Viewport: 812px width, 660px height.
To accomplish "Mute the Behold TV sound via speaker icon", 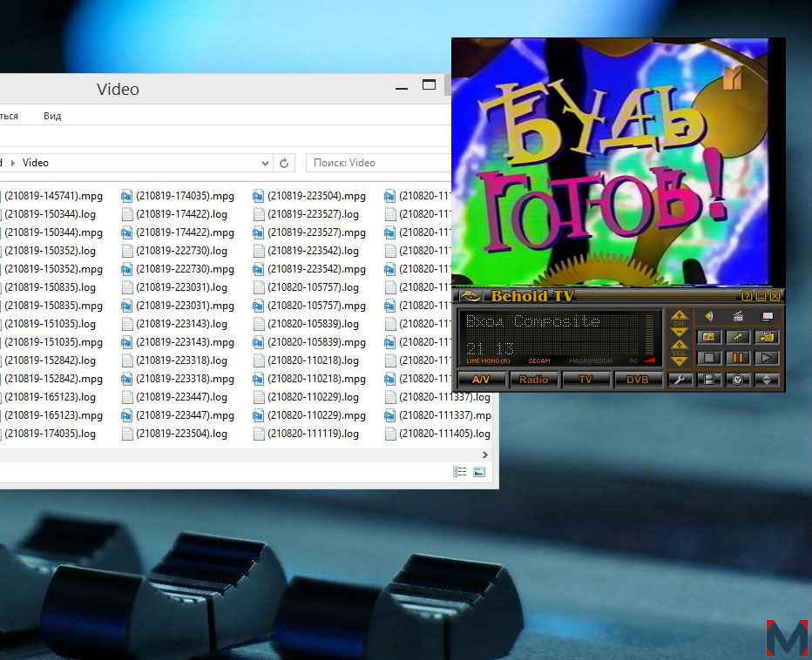I will 709,316.
